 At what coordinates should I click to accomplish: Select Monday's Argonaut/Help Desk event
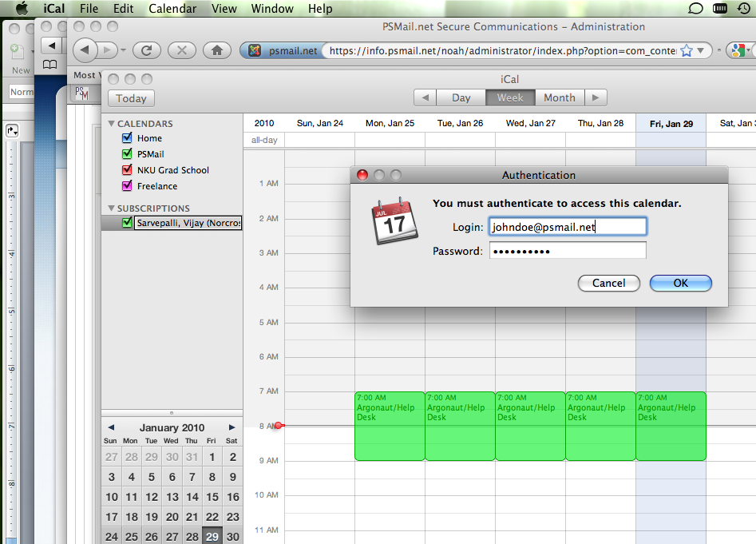(390, 427)
